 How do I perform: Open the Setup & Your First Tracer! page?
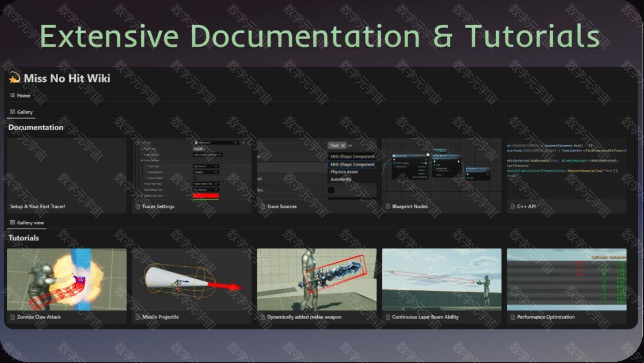click(38, 206)
